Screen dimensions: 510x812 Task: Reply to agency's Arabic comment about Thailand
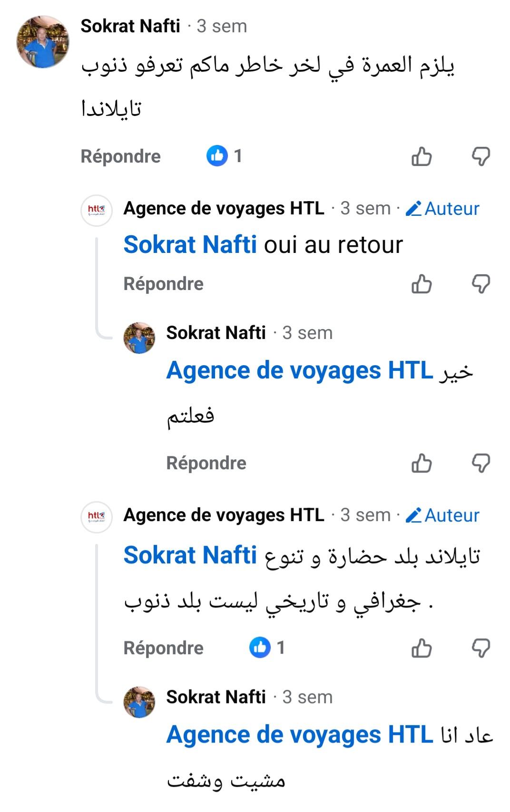click(163, 648)
